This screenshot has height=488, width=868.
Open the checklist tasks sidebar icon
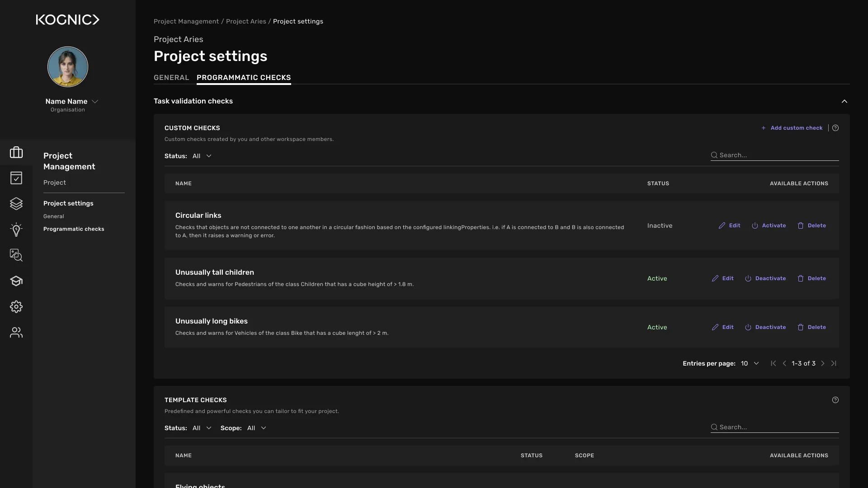[16, 178]
